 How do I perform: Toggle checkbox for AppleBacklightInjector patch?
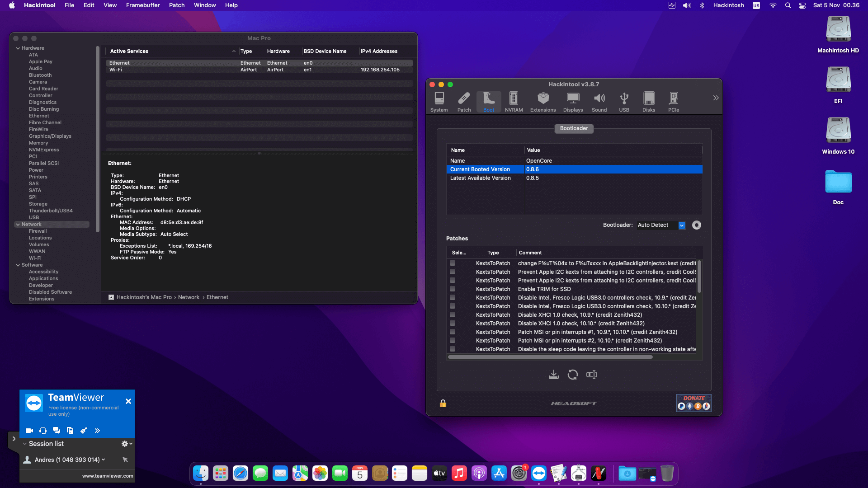click(x=453, y=263)
